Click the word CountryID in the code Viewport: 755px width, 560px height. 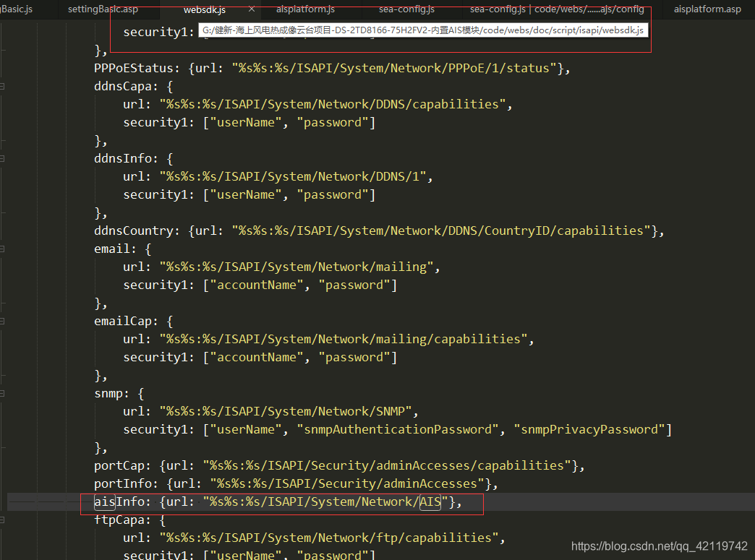[516, 231]
